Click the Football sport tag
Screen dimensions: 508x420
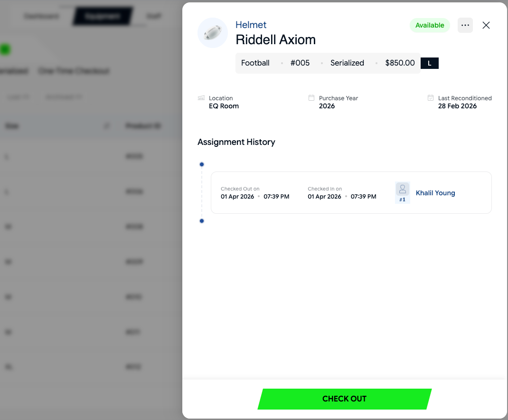(255, 63)
